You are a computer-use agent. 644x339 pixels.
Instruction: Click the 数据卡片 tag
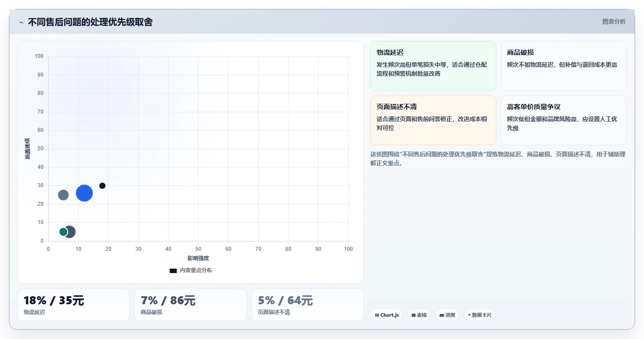pos(479,315)
